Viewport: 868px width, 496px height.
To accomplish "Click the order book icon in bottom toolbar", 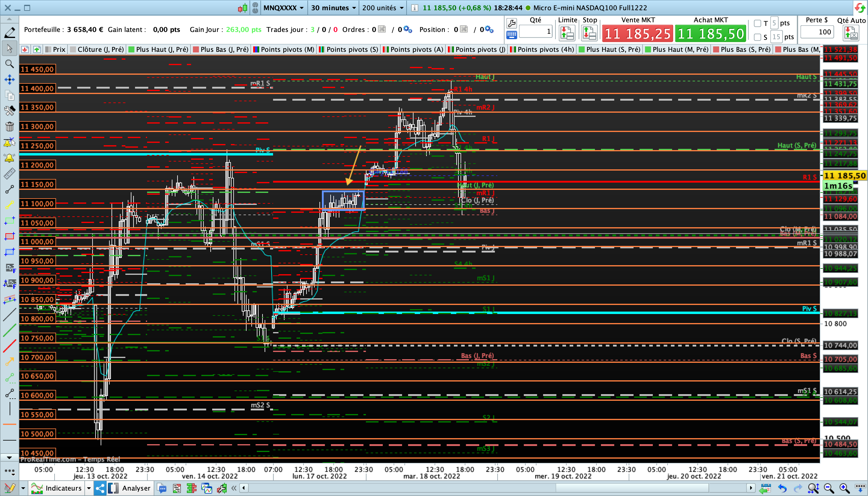I will click(191, 488).
